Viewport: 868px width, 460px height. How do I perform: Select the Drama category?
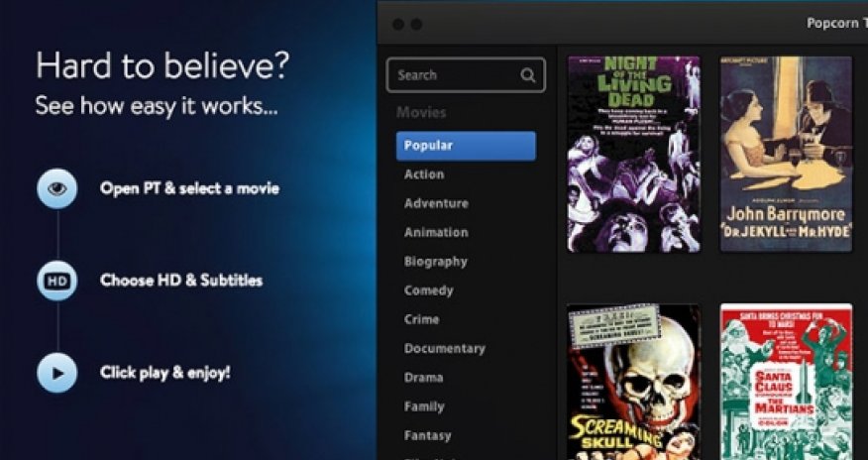423,378
